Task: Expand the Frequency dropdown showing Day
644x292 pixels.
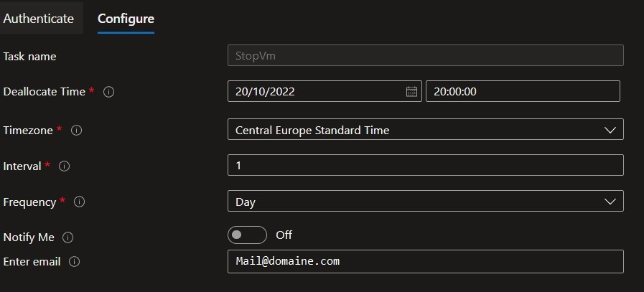Action: coord(425,202)
